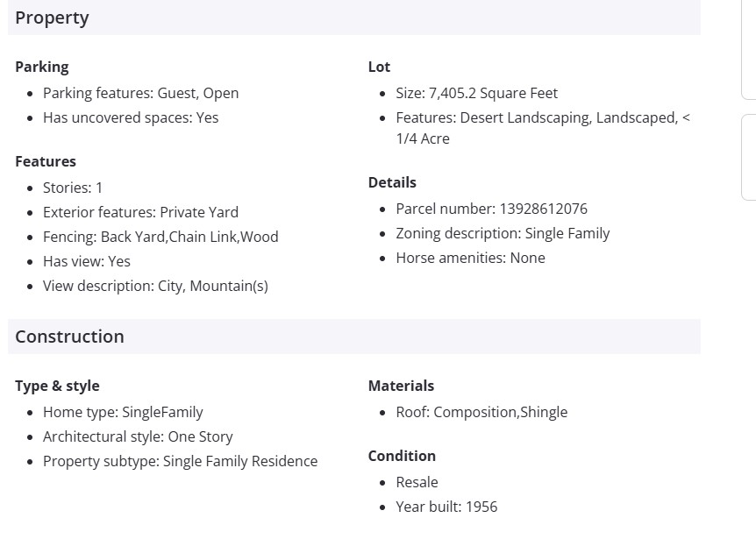Screen dimensions: 756x539
Task: Click the View description: City, Mountain(s) line
Action: tap(155, 286)
